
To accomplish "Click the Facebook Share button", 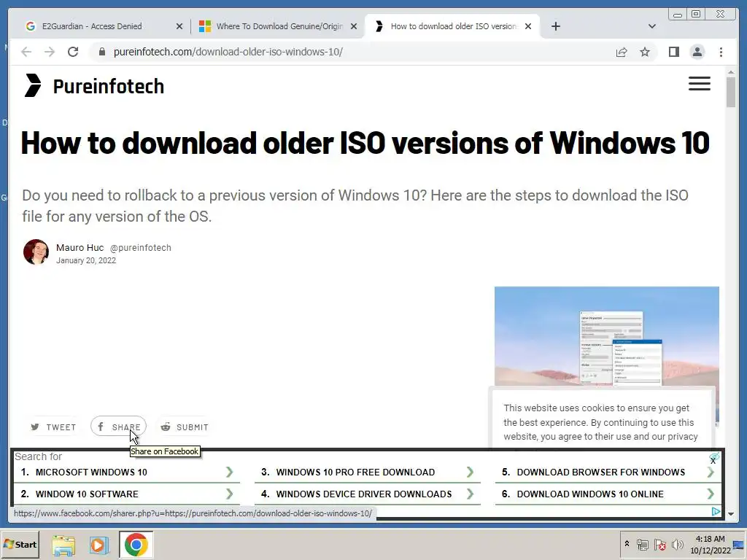I will click(x=119, y=426).
